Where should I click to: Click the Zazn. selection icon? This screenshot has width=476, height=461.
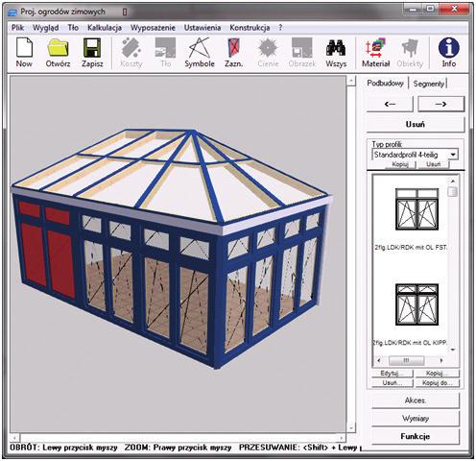(233, 52)
